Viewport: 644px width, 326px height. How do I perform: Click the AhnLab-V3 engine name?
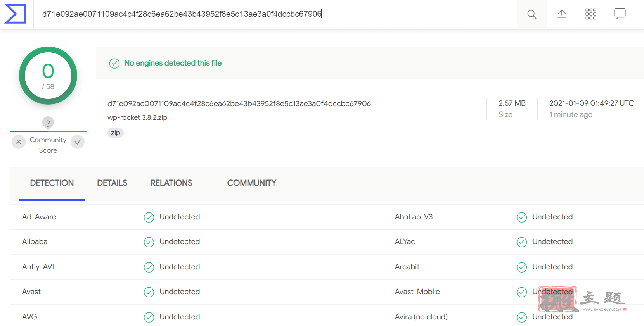pos(414,217)
